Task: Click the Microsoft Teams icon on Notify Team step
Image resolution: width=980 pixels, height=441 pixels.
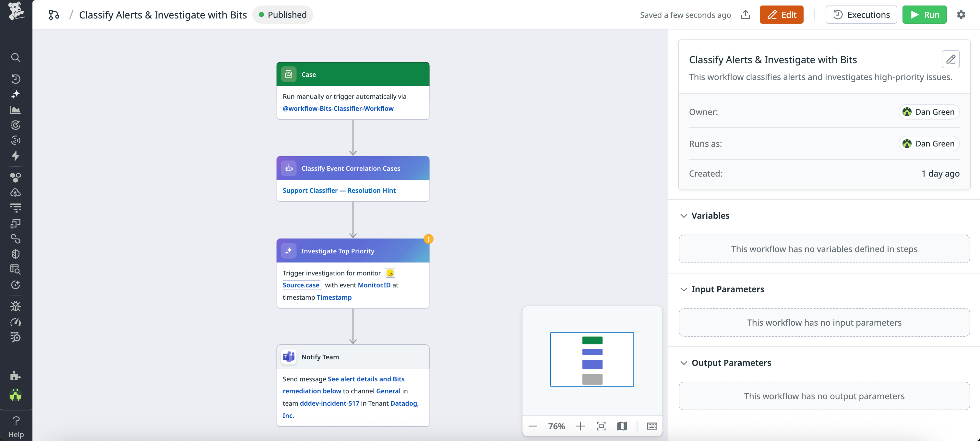Action: tap(289, 357)
